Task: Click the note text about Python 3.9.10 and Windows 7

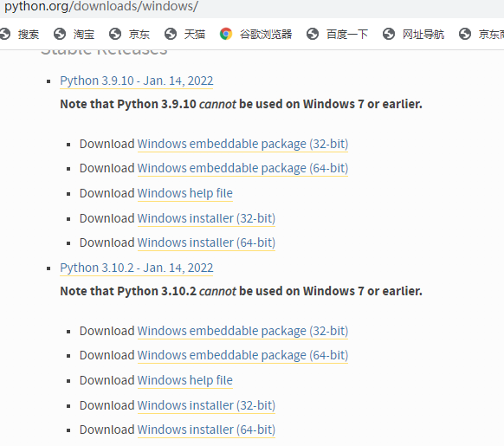Action: coord(241,104)
